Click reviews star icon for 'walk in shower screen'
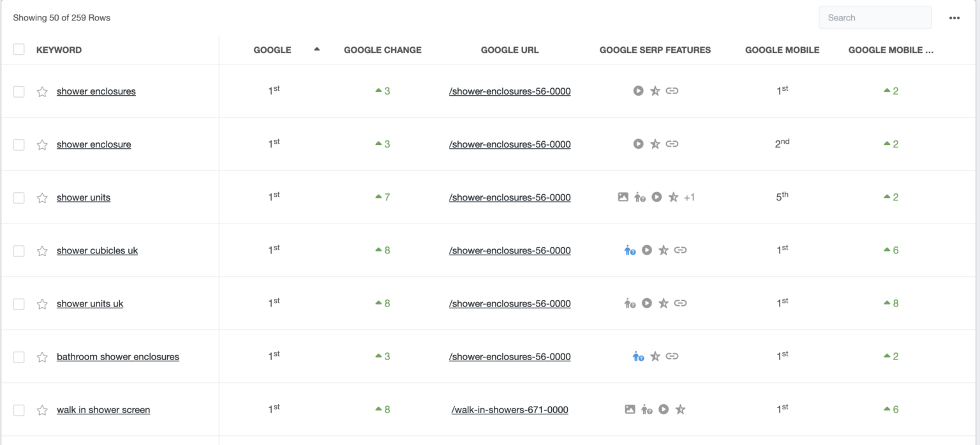The image size is (980, 445). [x=681, y=409]
